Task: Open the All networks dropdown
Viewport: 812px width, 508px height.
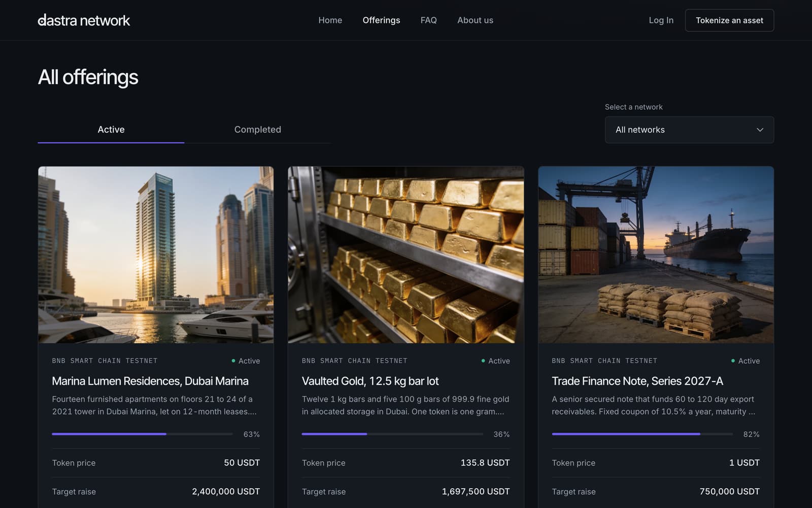Action: [689, 130]
